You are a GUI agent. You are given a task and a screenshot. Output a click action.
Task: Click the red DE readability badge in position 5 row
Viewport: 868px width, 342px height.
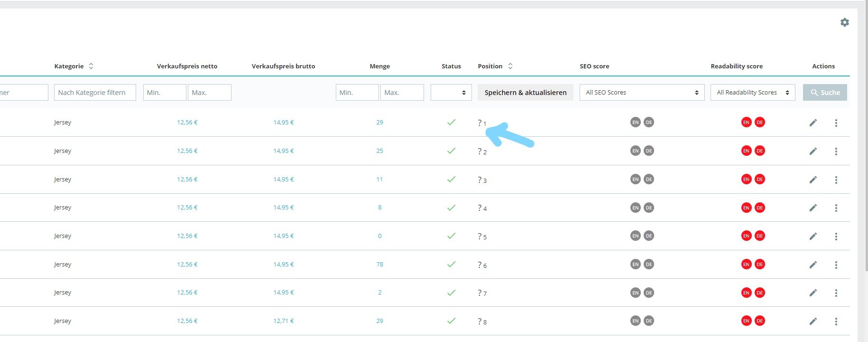759,236
